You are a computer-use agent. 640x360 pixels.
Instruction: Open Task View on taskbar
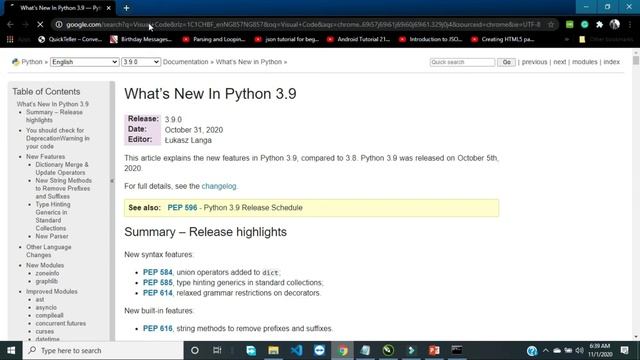coord(217,350)
